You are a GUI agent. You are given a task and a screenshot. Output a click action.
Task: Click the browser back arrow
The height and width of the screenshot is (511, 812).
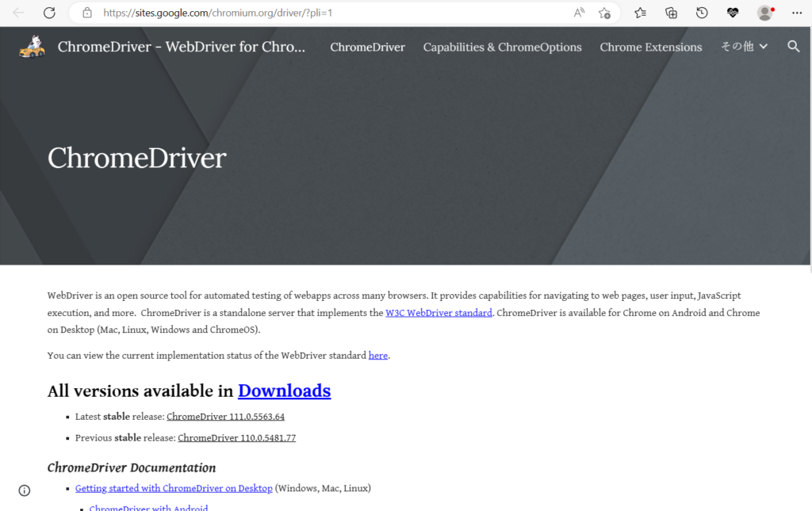(x=19, y=13)
